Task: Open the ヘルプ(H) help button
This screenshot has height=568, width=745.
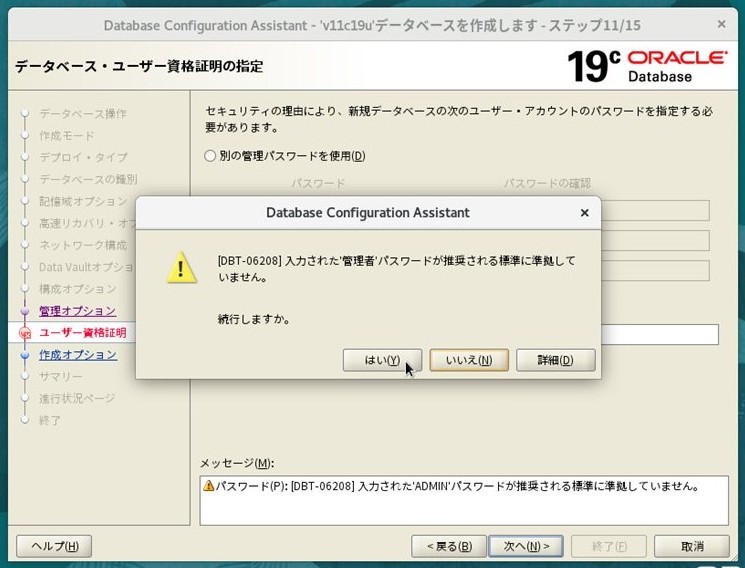Action: 54,546
